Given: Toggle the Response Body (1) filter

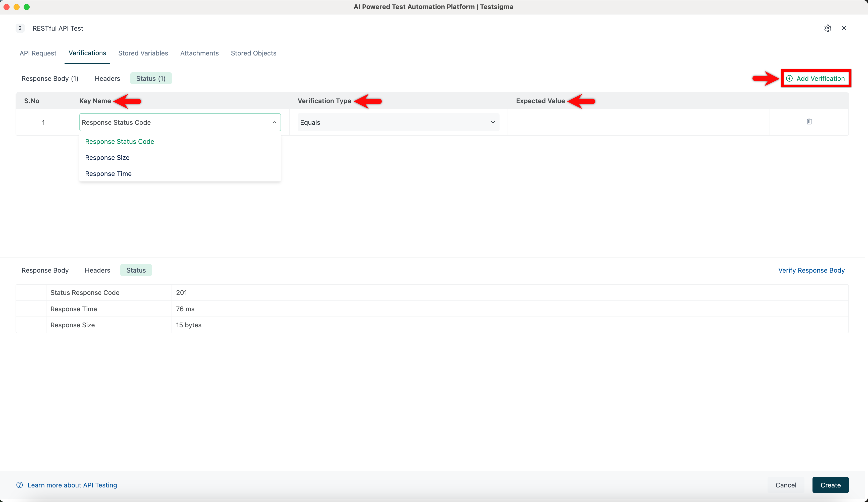Looking at the screenshot, I should point(49,78).
